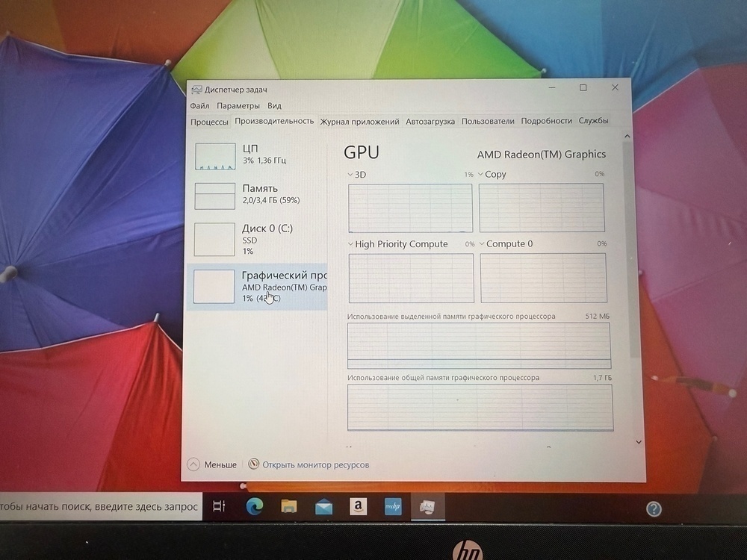Open the Amazon shortcut on the taskbar
Image resolution: width=747 pixels, height=560 pixels.
[358, 506]
